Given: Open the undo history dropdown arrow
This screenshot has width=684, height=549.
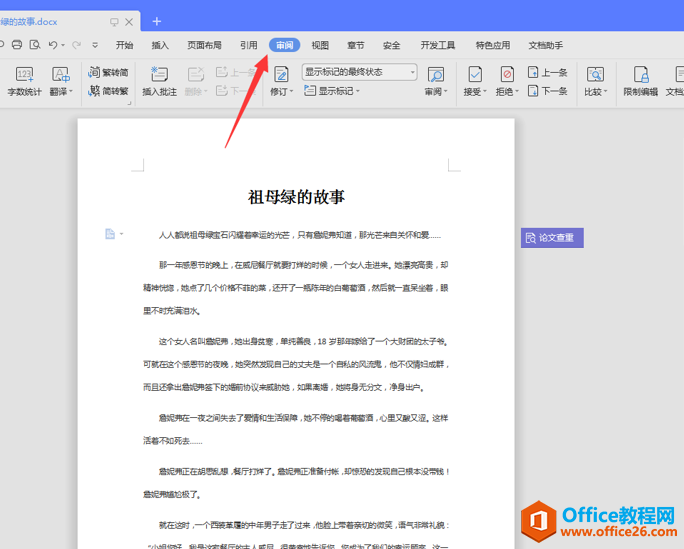Looking at the screenshot, I should (x=63, y=45).
